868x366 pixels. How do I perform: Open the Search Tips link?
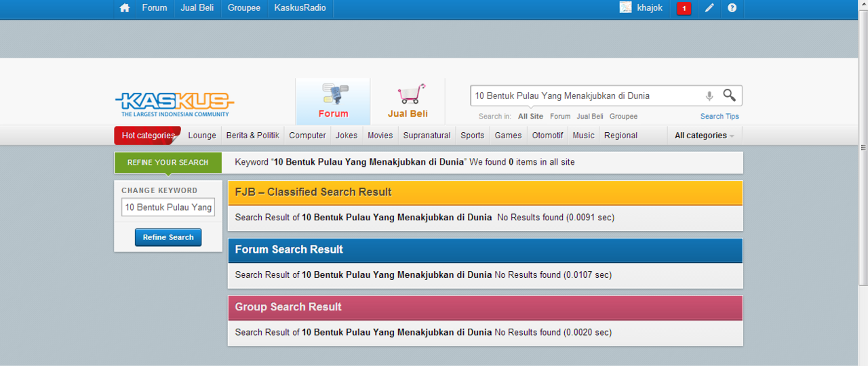(x=719, y=117)
